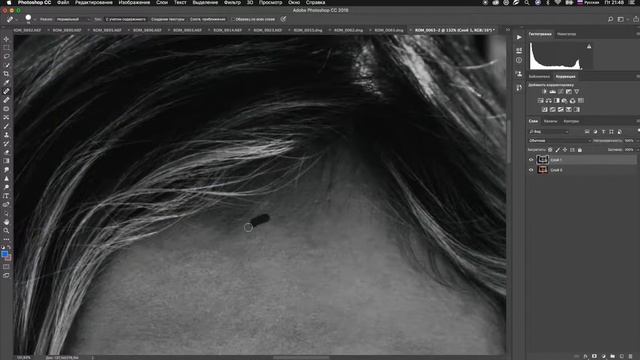Click the histogram cache warning triangle
Screen dimensions: 640x360
pos(589,47)
